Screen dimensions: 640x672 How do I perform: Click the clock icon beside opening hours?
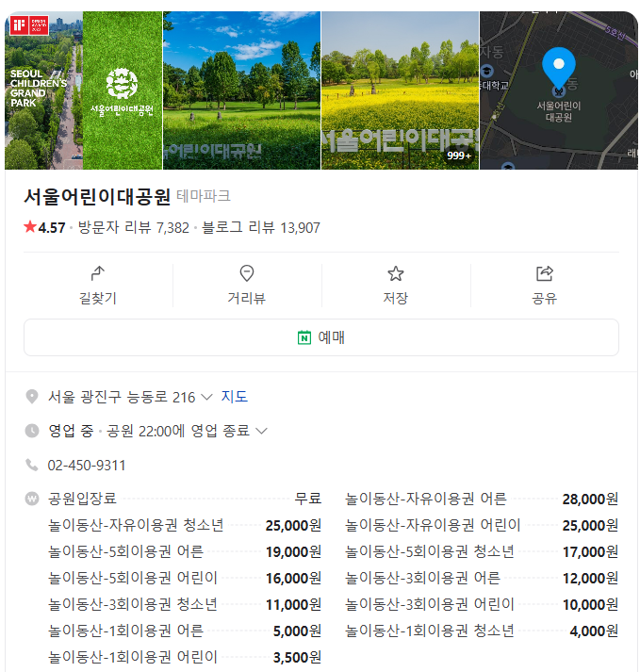tap(32, 431)
